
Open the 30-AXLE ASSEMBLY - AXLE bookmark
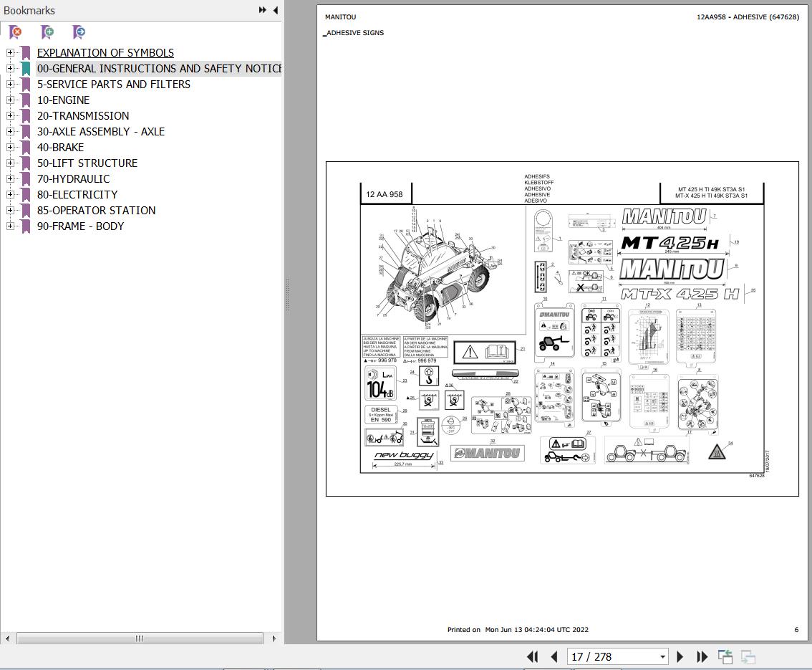click(101, 132)
